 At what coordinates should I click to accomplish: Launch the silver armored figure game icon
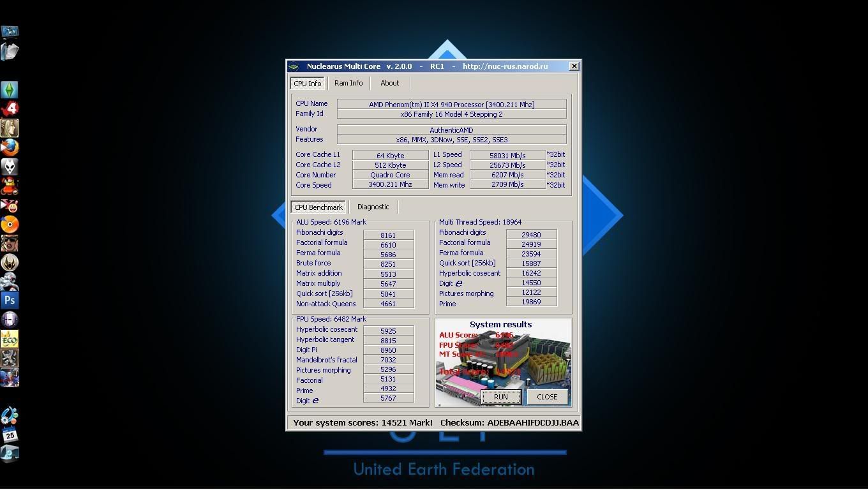click(x=10, y=281)
